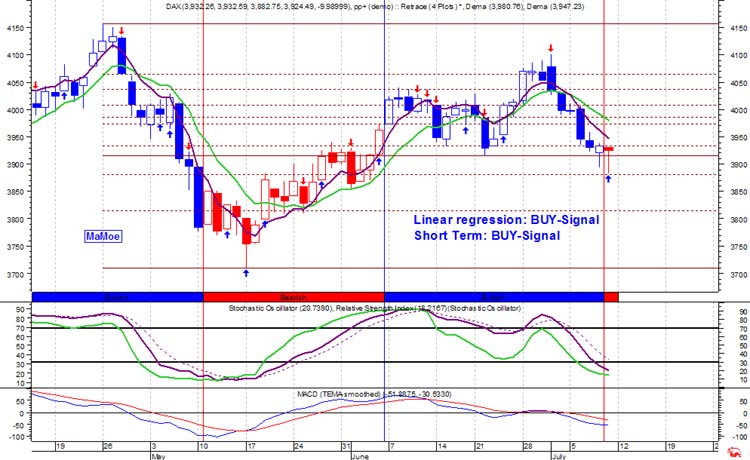Click the date label '21' on the time axis
750x460 pixels.
pos(479,446)
